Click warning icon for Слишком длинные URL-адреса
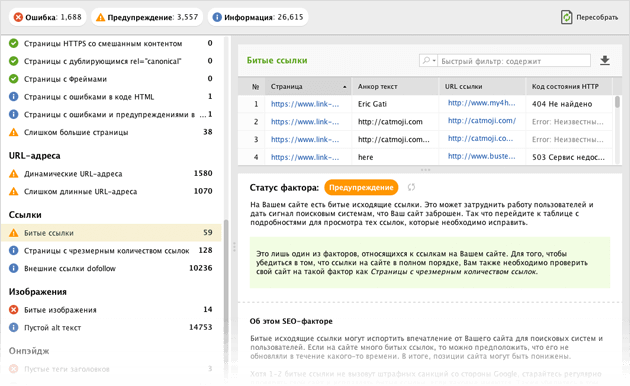The height and width of the screenshot is (386, 630). (x=14, y=191)
